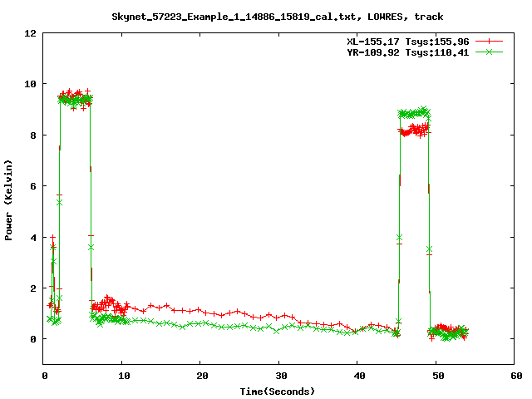
Task: Click the green legend line sample
Action: click(489, 52)
